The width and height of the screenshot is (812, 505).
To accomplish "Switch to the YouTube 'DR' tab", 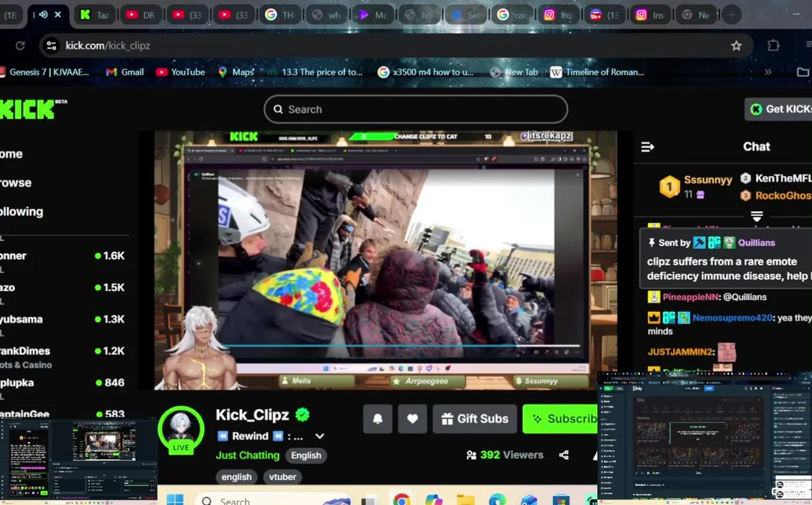I will coord(141,15).
